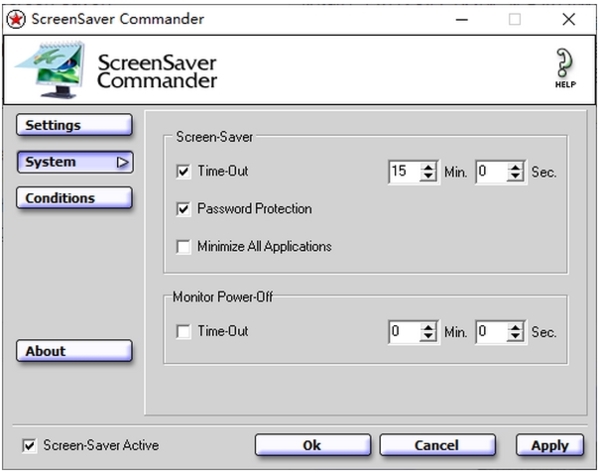
Task: Switch to the Conditions section
Action: [75, 198]
